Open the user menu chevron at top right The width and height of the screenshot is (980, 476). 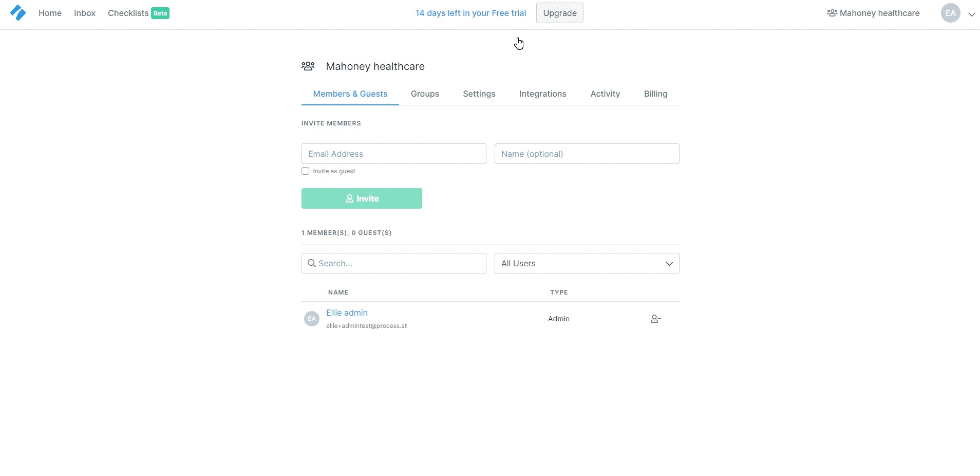point(971,14)
